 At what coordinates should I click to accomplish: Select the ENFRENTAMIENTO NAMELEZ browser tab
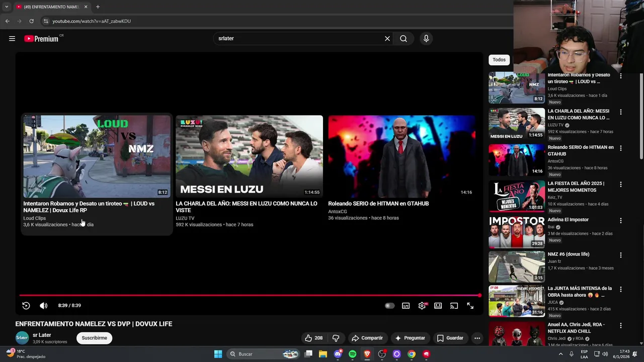(x=52, y=7)
